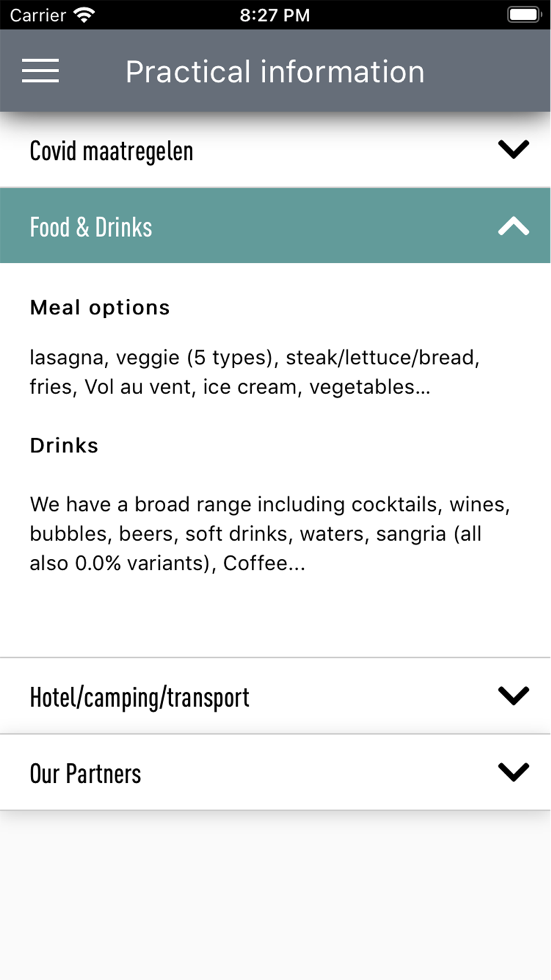Click the Drinks subheading
Image resolution: width=551 pixels, height=980 pixels.
tap(64, 445)
